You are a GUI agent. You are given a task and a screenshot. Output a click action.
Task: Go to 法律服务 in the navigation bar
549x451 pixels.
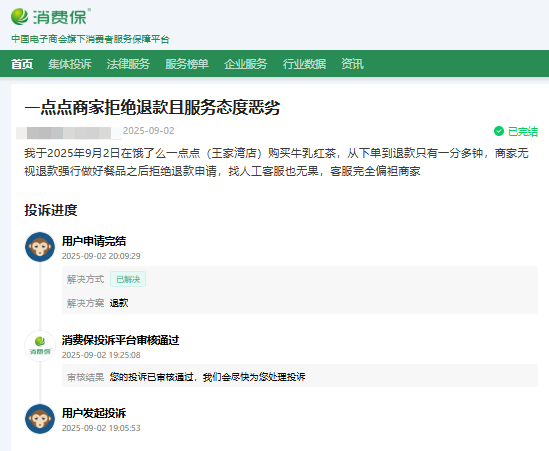click(x=128, y=64)
